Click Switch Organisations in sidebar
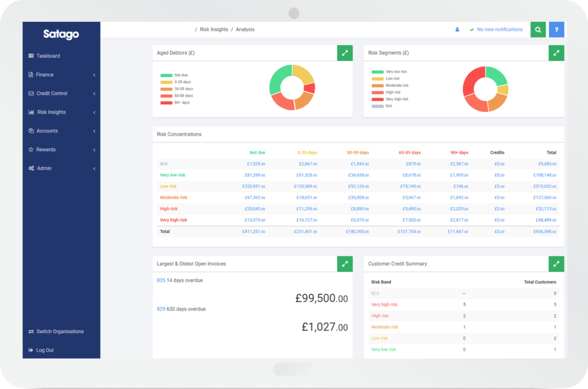 pyautogui.click(x=60, y=332)
